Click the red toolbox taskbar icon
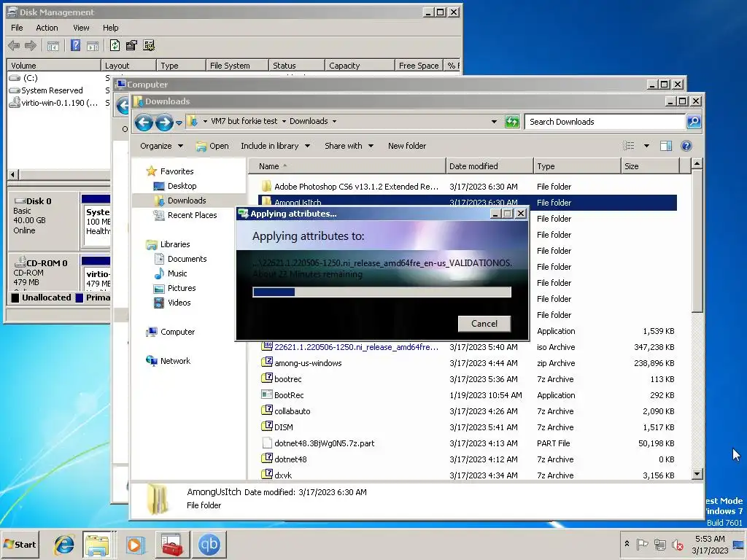The width and height of the screenshot is (747, 560). pos(171,544)
